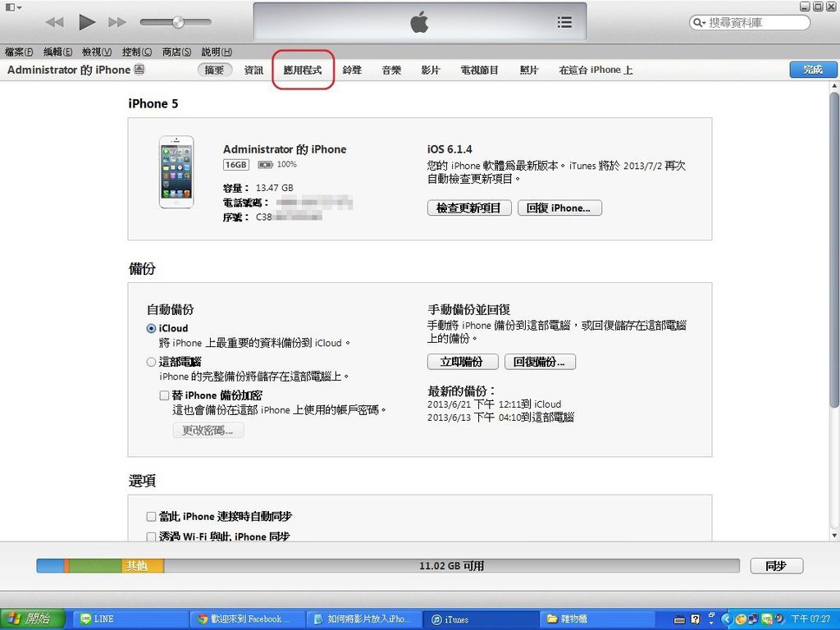Open the Windows 開始 Start button
Image resolution: width=840 pixels, height=630 pixels.
pyautogui.click(x=32, y=619)
